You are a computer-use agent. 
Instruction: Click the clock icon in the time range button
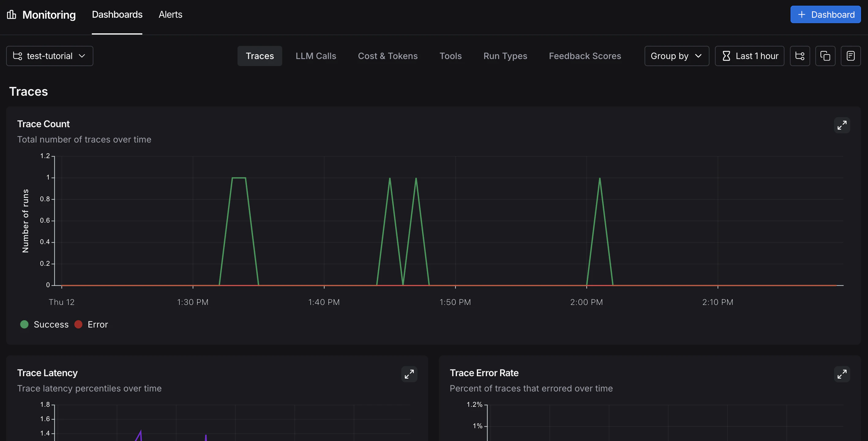[727, 56]
